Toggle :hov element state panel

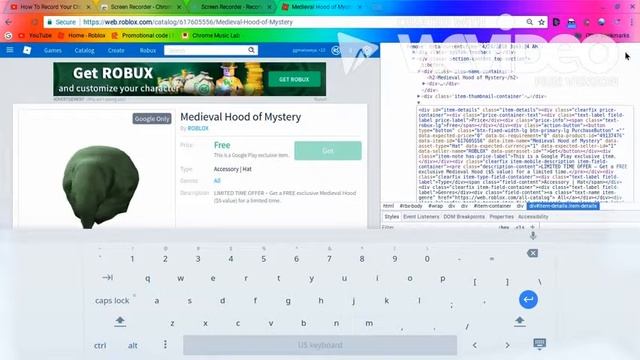click(504, 227)
